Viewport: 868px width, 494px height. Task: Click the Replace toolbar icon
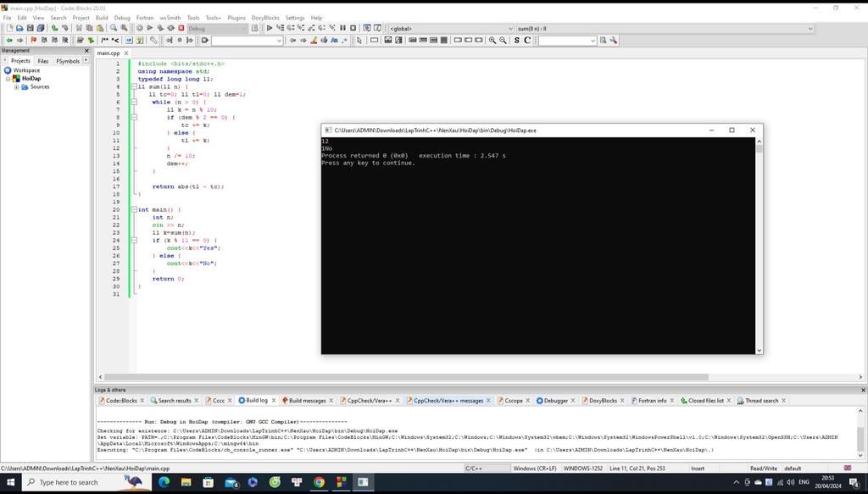pyautogui.click(x=124, y=28)
